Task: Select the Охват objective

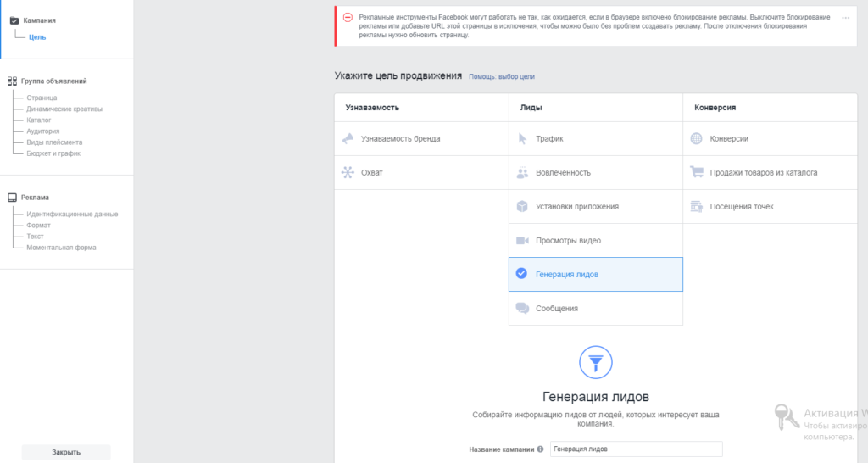Action: point(421,172)
